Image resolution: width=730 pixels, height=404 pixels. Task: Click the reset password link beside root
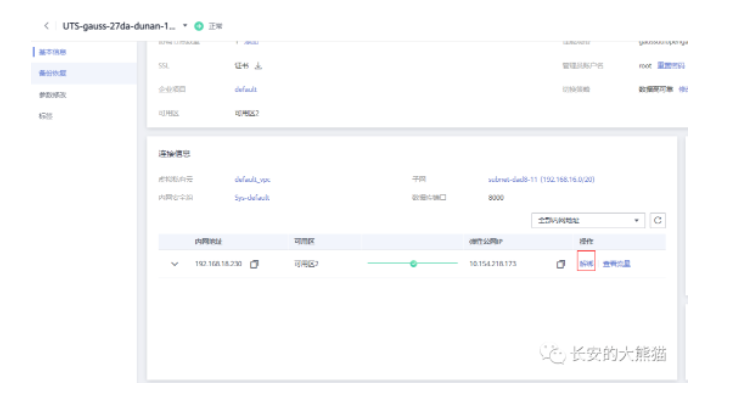point(671,66)
